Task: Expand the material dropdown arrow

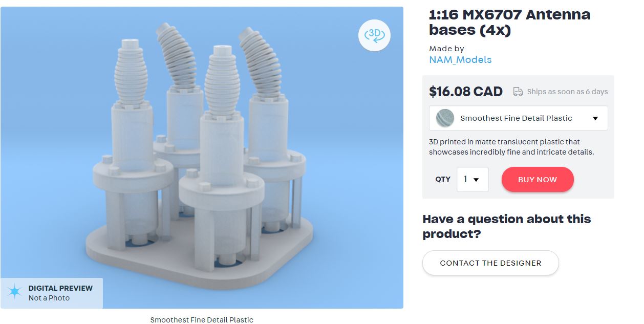Action: tap(595, 118)
